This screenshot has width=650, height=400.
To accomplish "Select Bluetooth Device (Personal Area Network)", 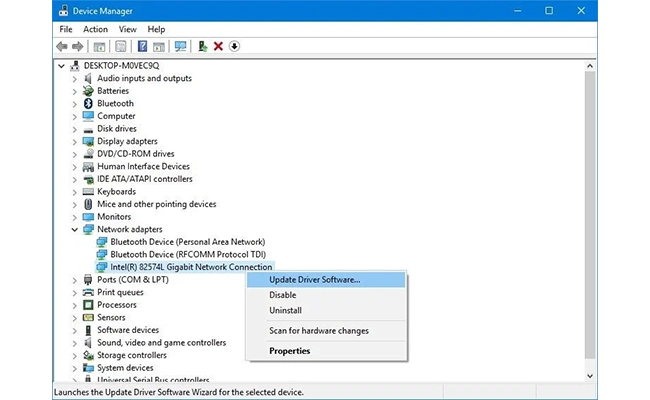I will pyautogui.click(x=188, y=242).
